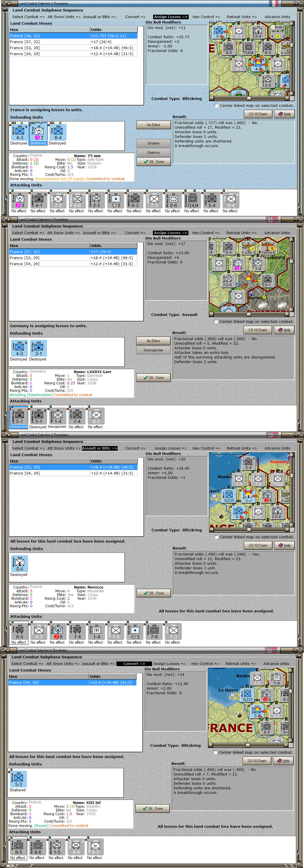Enable center linked map in France-losses window
Image resolution: width=304 pixels, height=868 pixels.
click(x=217, y=105)
